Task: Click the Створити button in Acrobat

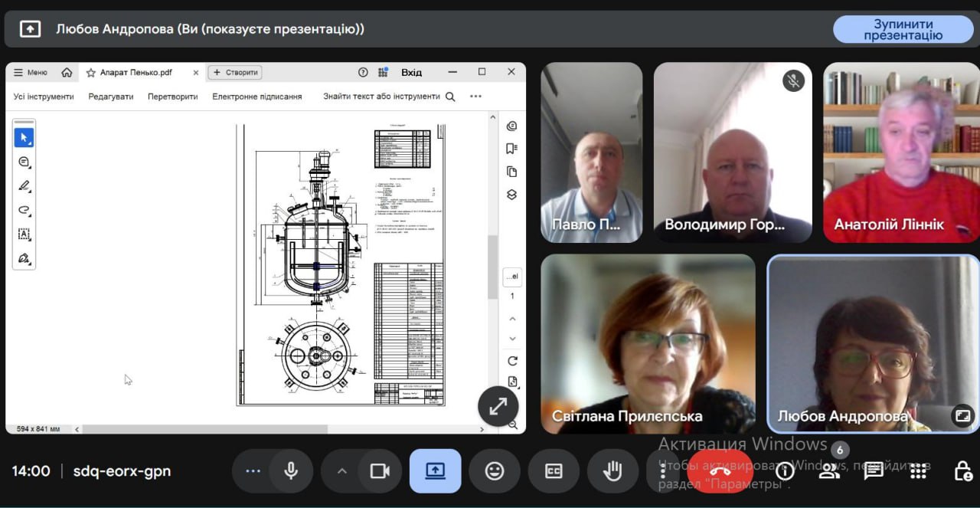Action: point(235,73)
